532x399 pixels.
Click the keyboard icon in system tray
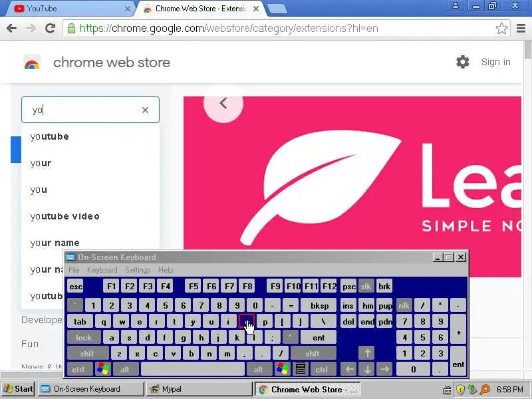coord(447,390)
